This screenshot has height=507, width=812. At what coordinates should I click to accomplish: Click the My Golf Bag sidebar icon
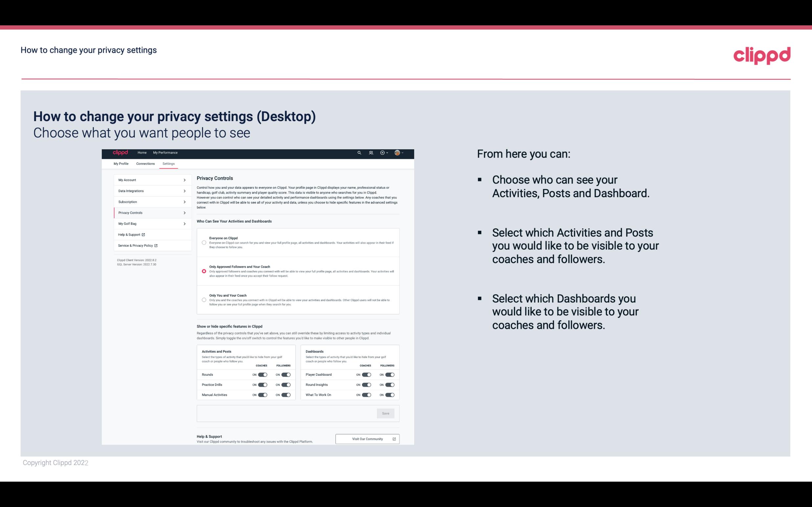148,223
